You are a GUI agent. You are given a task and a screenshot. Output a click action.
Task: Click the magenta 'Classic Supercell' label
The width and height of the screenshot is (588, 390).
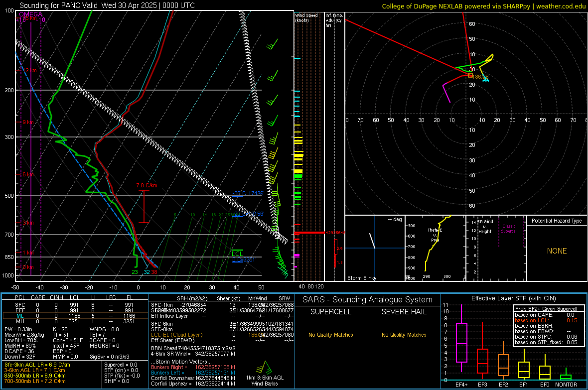(x=509, y=229)
